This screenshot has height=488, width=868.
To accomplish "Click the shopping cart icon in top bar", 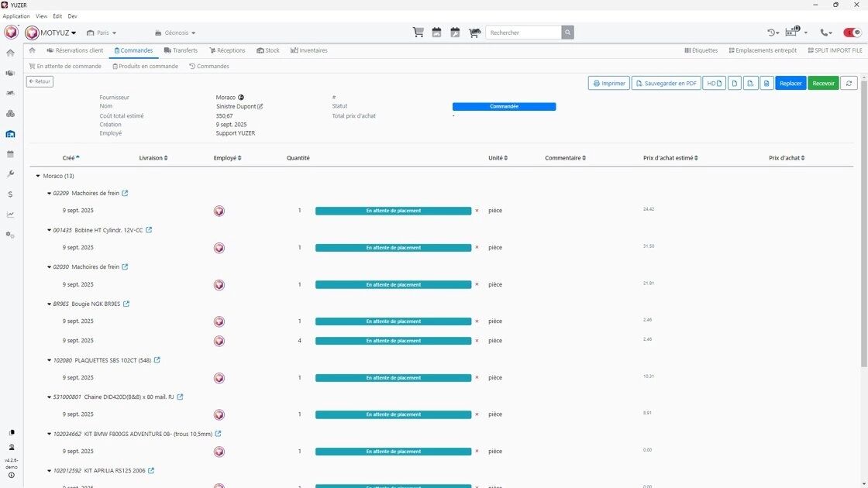I will coord(418,33).
